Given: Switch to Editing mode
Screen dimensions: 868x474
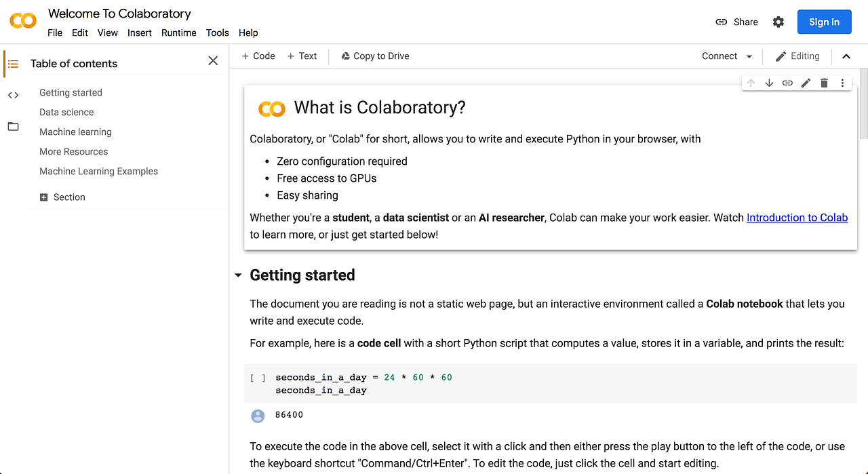Looking at the screenshot, I should 797,56.
